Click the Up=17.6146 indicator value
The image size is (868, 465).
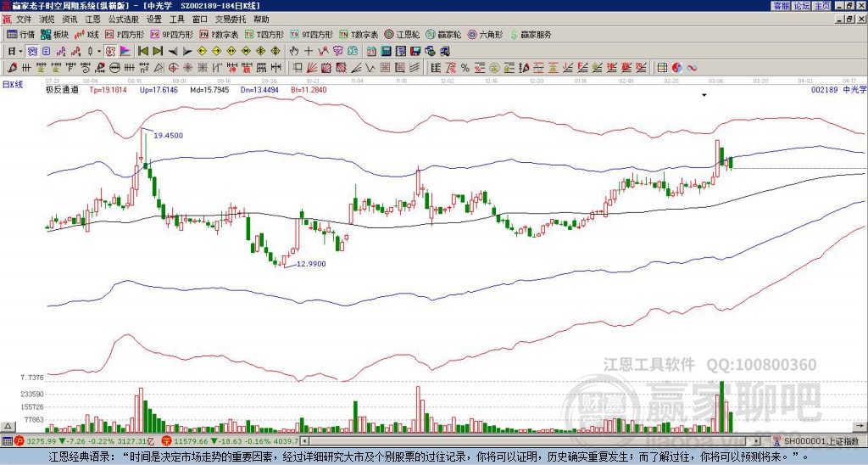(x=159, y=89)
